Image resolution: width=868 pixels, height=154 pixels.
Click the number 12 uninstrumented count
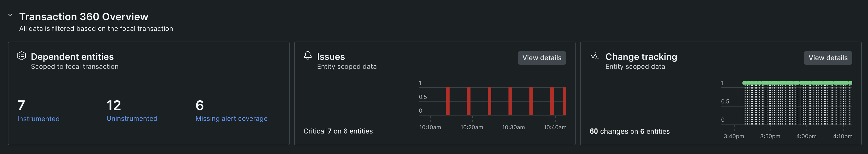[113, 105]
